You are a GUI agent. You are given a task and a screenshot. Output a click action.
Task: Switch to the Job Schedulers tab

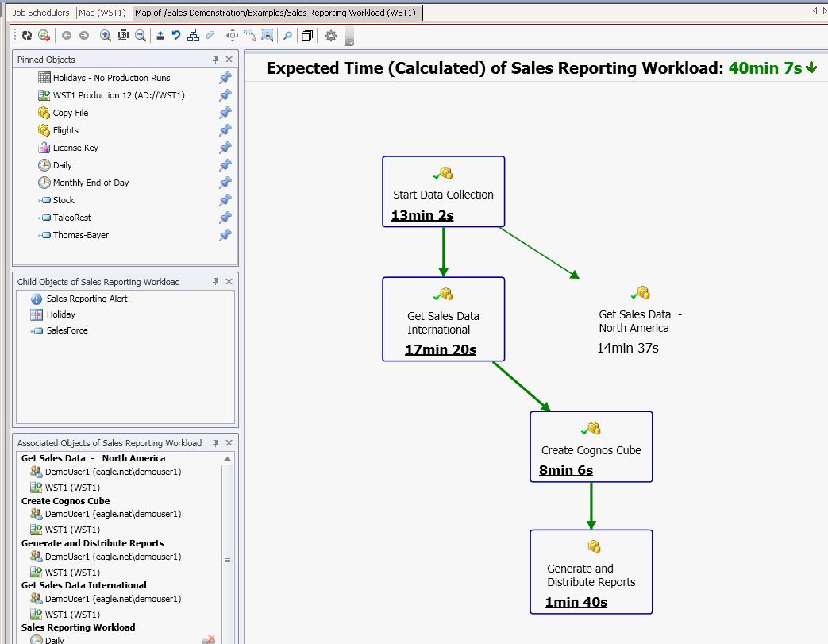[41, 13]
